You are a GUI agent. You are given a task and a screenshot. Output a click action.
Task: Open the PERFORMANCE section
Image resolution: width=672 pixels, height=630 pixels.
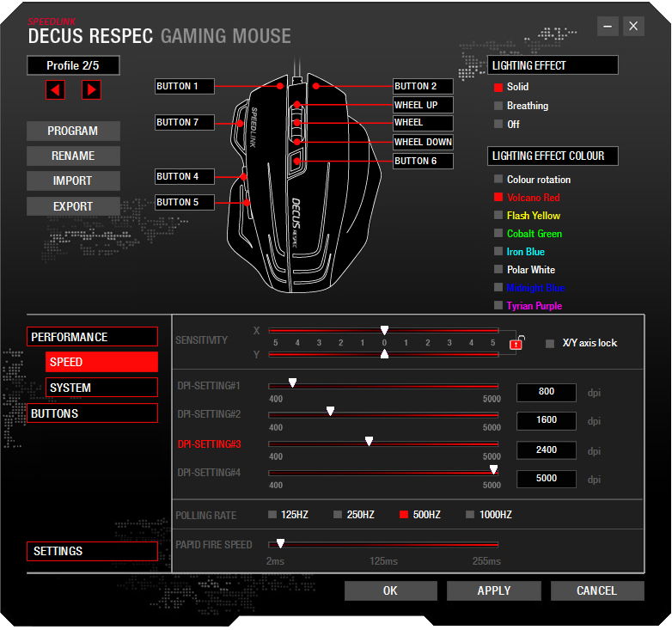pyautogui.click(x=92, y=337)
